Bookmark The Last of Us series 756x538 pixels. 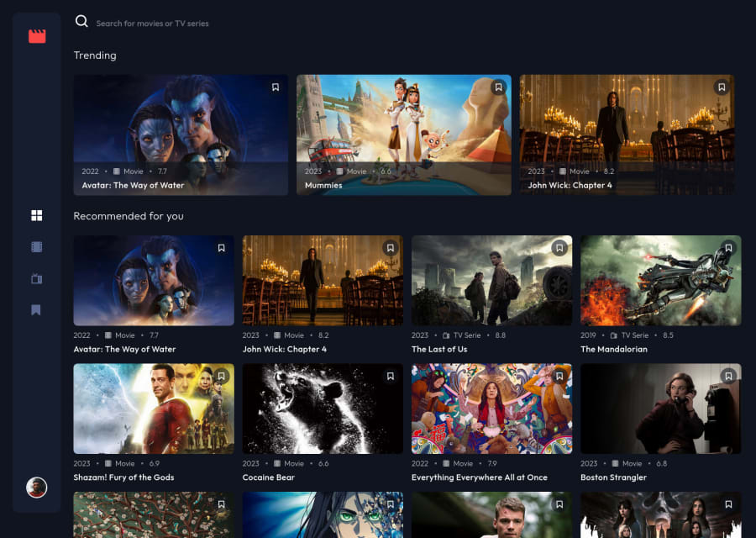559,248
